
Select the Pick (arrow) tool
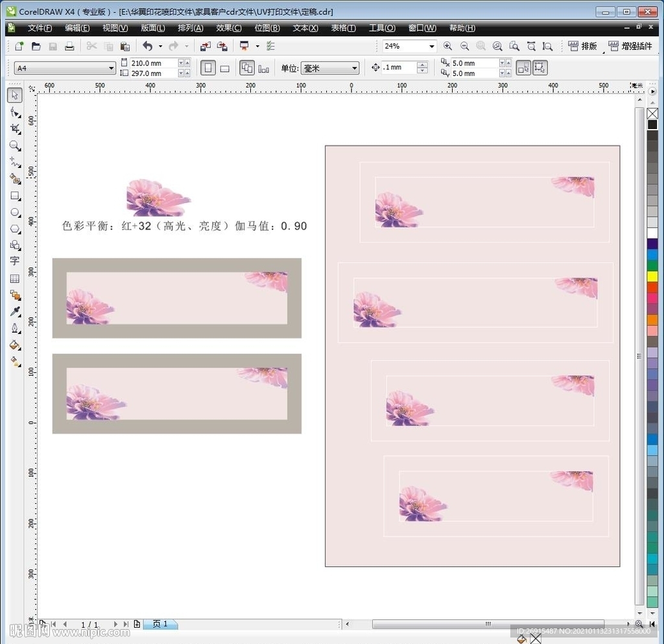pos(15,95)
